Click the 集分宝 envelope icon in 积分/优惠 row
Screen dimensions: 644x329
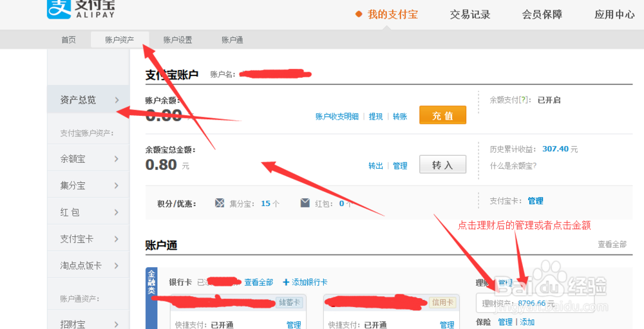click(x=220, y=203)
